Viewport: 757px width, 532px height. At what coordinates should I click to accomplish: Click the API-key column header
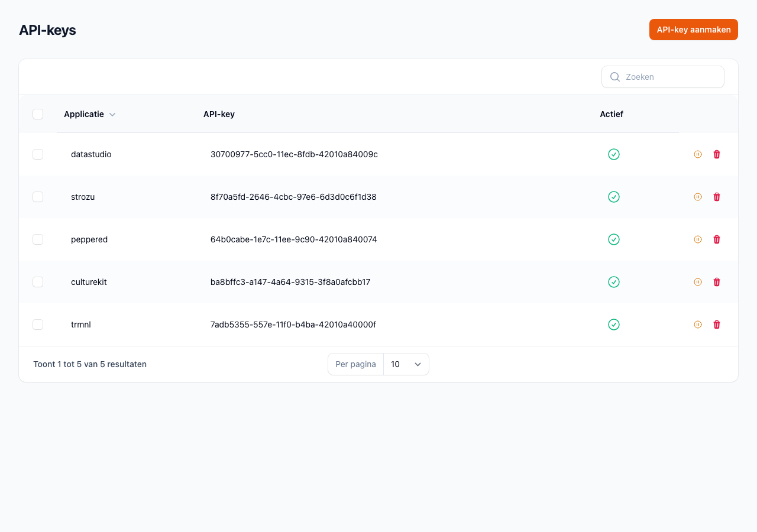219,114
